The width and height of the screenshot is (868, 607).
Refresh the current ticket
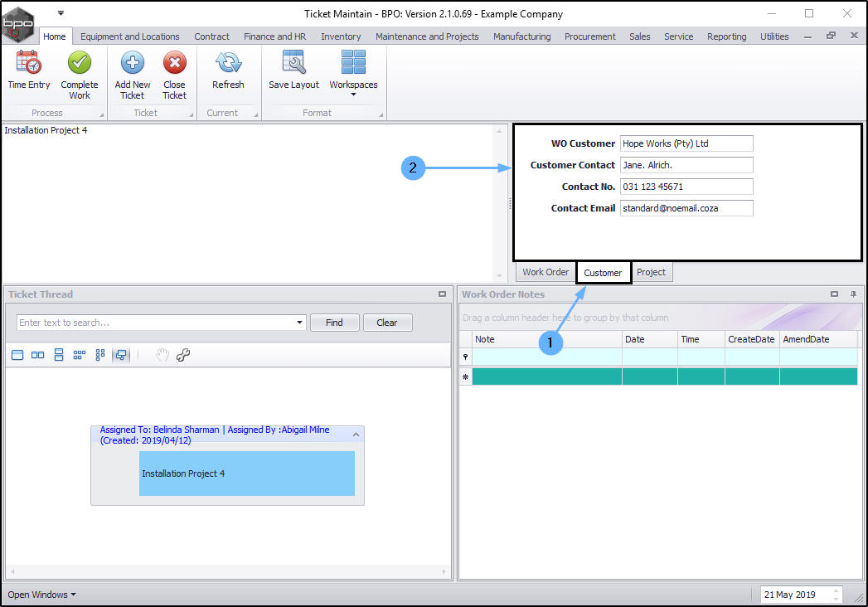(228, 70)
